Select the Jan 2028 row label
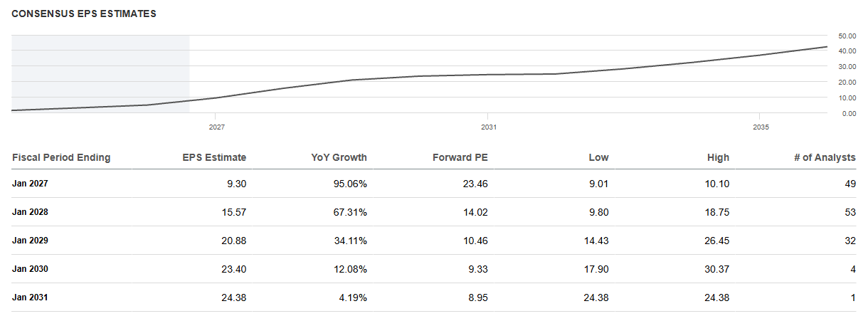Image resolution: width=868 pixels, height=316 pixels. [x=30, y=211]
